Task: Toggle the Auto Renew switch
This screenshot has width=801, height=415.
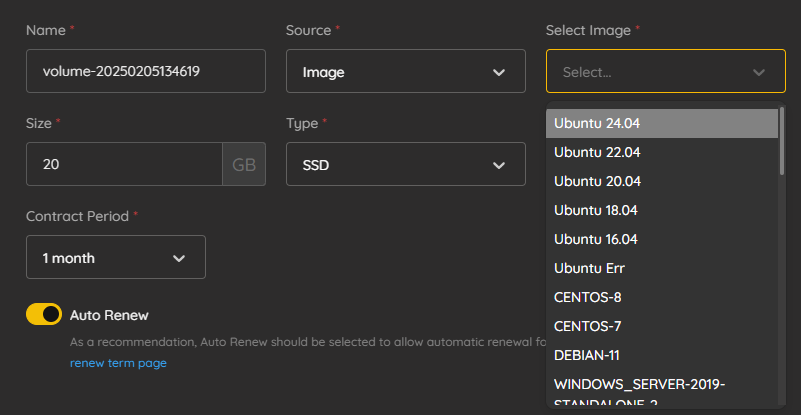Action: (x=44, y=314)
